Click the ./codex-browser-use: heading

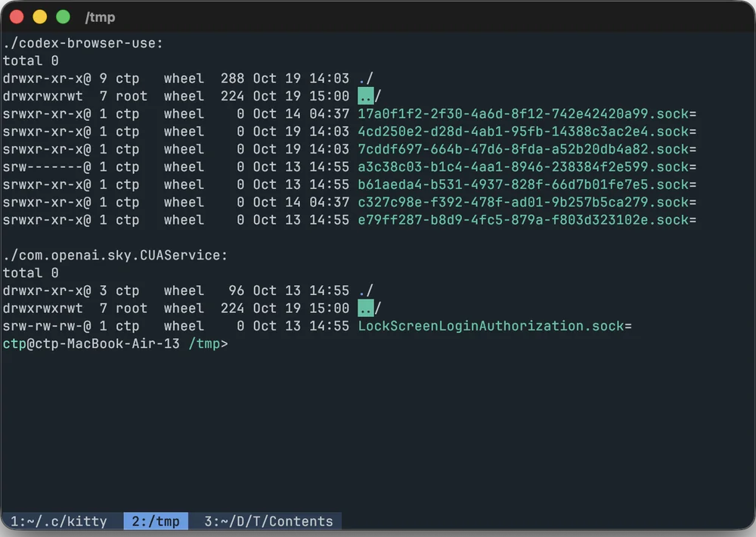(83, 43)
